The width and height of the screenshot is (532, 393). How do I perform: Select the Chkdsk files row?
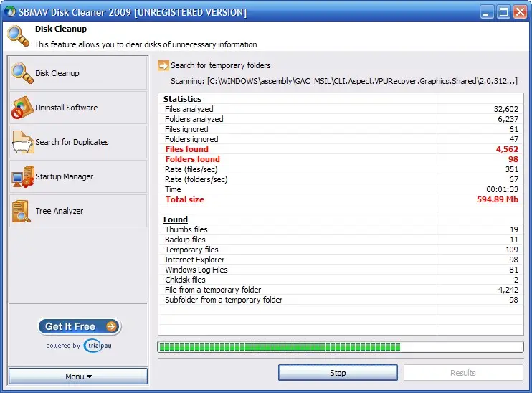pyautogui.click(x=341, y=280)
